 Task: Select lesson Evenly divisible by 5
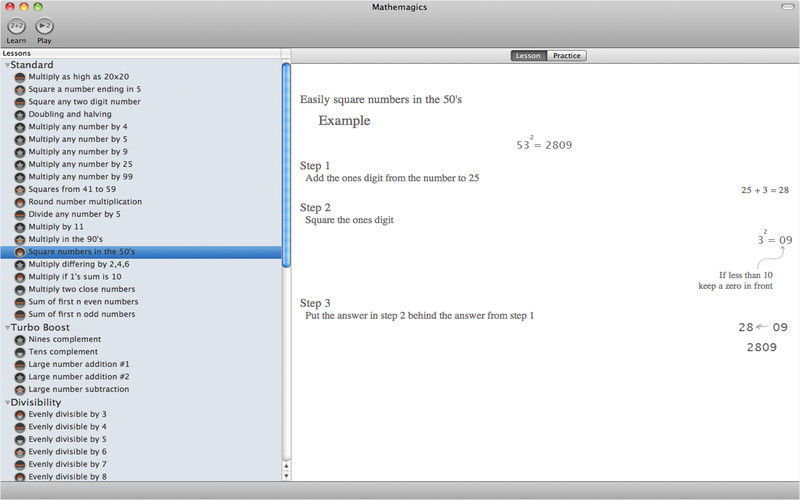pos(141,439)
